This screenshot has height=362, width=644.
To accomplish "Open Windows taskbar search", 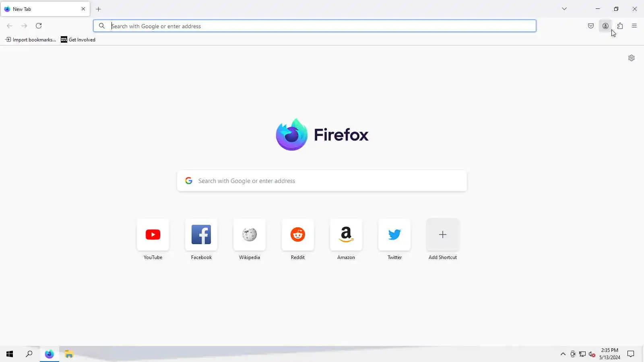I will point(29,354).
